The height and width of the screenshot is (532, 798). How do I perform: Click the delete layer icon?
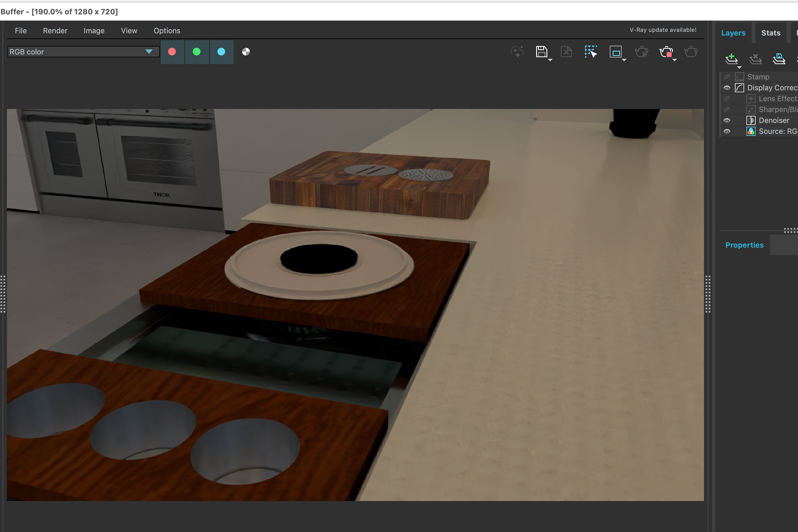click(x=755, y=59)
